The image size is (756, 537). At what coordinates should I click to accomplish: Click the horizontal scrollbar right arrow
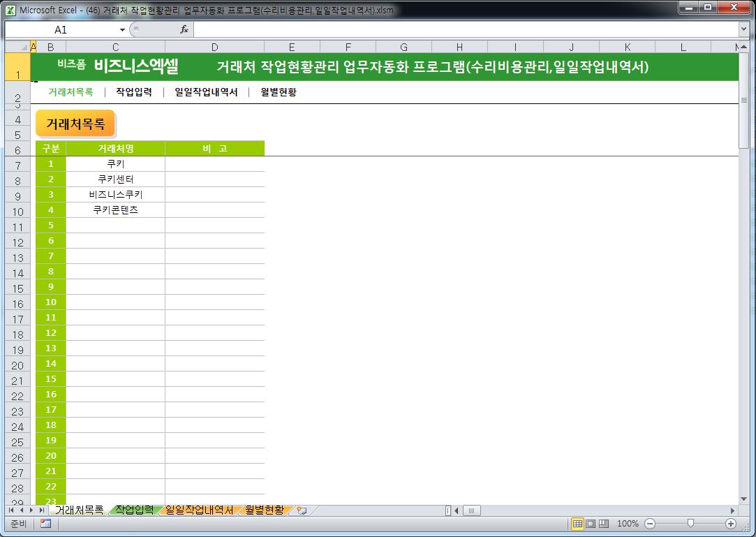tap(732, 510)
